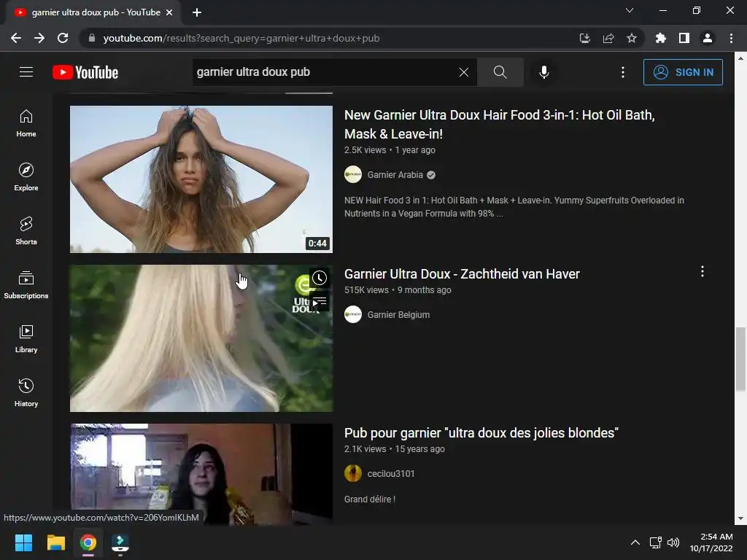Open Shorts in the sidebar
The height and width of the screenshot is (560, 747).
26,231
